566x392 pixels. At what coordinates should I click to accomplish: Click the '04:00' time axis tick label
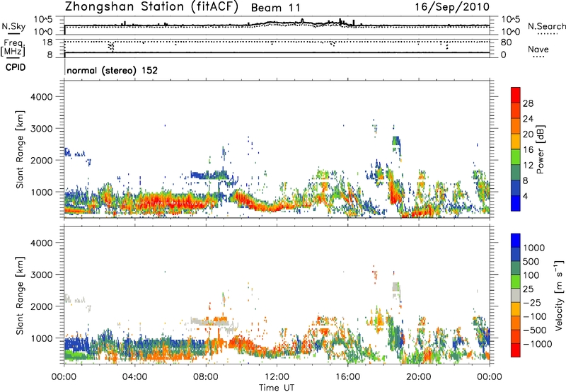pos(134,377)
